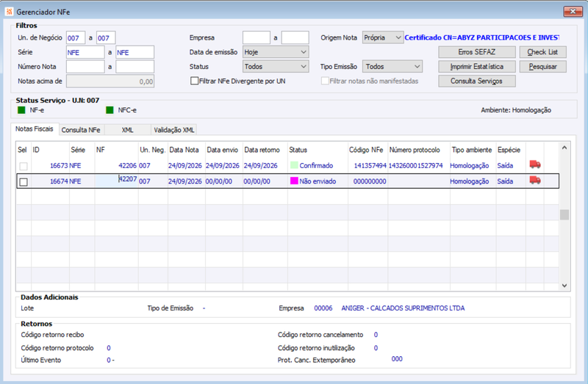The image size is (588, 384).
Task: Click the Não enviado status text
Action: (318, 181)
